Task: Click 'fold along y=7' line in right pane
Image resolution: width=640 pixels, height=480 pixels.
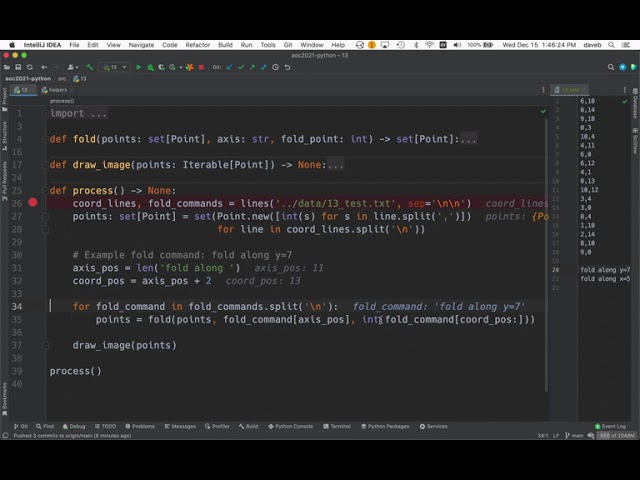Action: (605, 270)
